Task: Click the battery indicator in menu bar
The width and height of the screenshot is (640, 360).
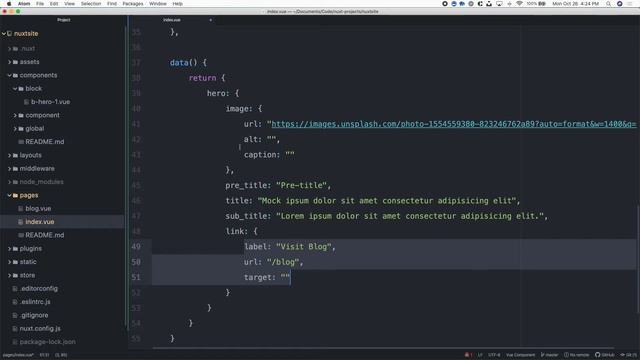Action: 536,4
